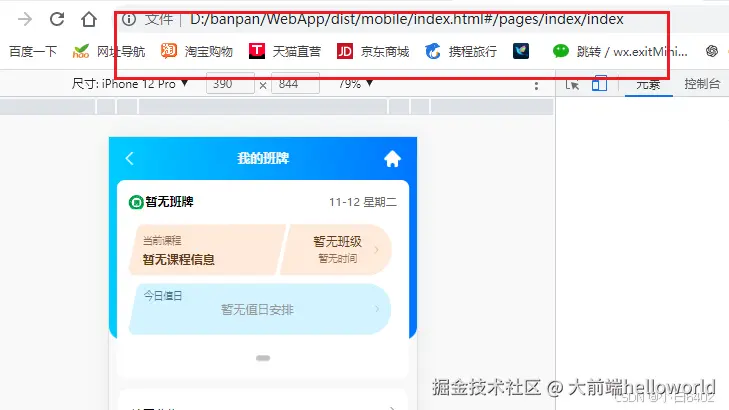729x410 pixels.
Task: Open the 携程旅行 bookmark
Action: (461, 52)
